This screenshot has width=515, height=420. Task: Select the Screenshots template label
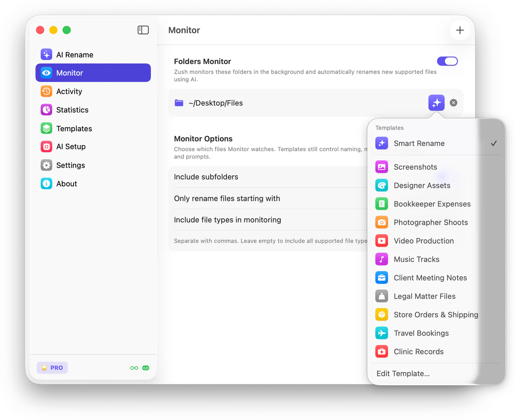tap(415, 167)
